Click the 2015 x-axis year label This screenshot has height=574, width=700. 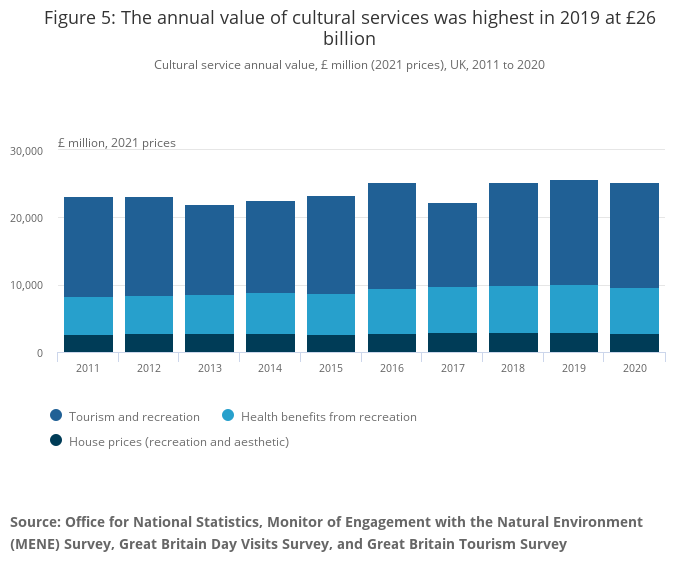331,368
